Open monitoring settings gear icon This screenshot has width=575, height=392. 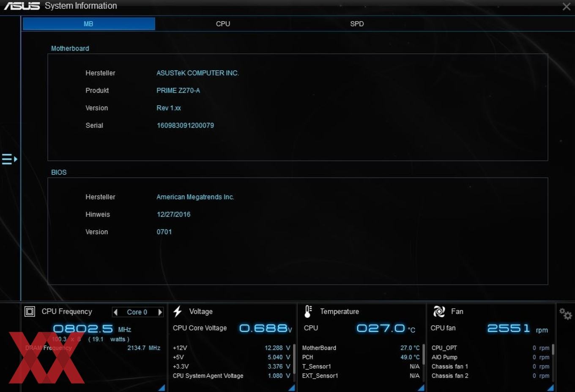point(565,314)
